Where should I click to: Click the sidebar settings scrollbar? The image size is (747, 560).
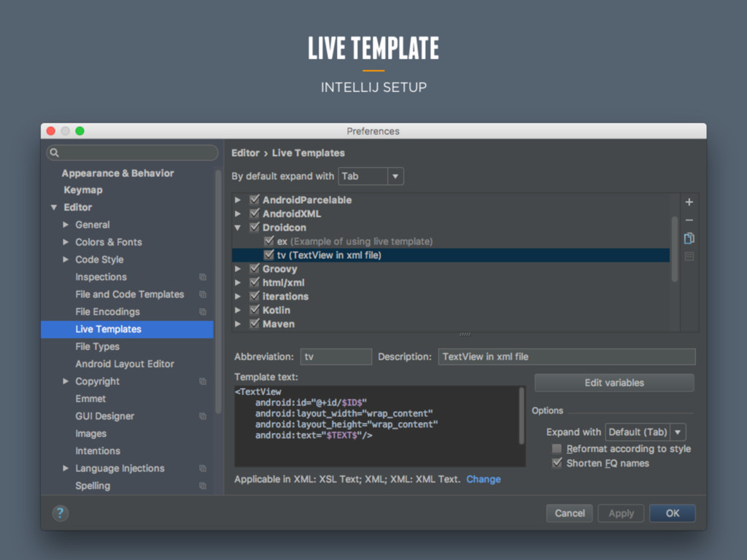[217, 292]
